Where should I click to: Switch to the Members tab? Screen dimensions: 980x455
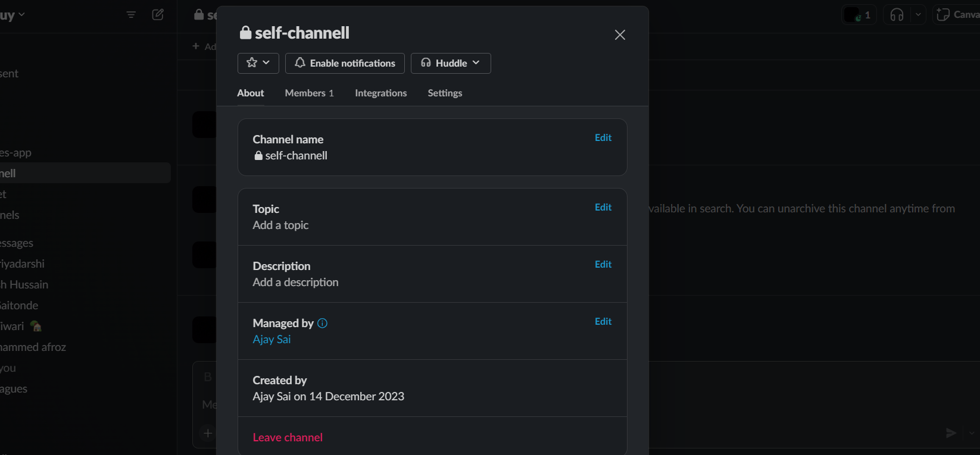click(x=309, y=93)
